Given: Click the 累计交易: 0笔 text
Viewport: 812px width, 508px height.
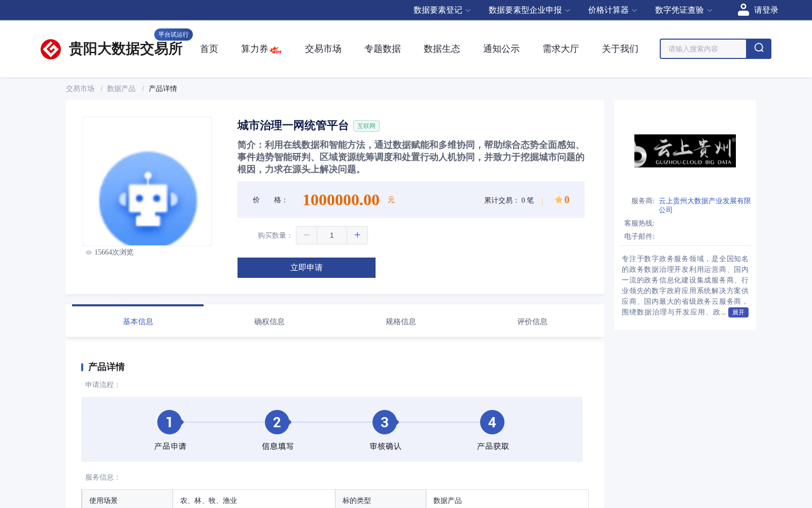Looking at the screenshot, I should [x=509, y=200].
